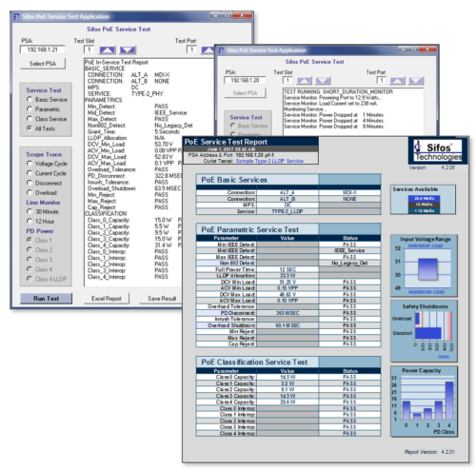The height and width of the screenshot is (470, 476).
Task: Increase Test Slot in the 192.168.1.20 window
Action: tap(304, 81)
